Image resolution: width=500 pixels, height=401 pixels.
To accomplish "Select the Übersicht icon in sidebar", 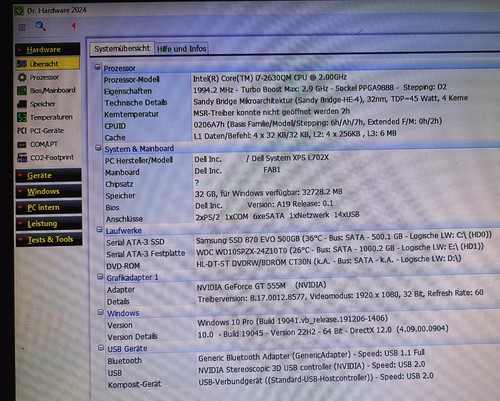I will [x=22, y=63].
